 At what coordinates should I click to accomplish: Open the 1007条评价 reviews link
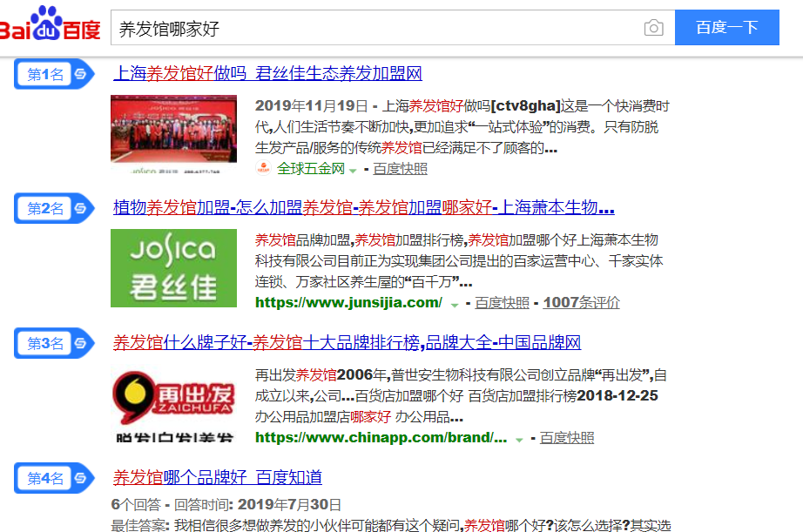tap(581, 303)
